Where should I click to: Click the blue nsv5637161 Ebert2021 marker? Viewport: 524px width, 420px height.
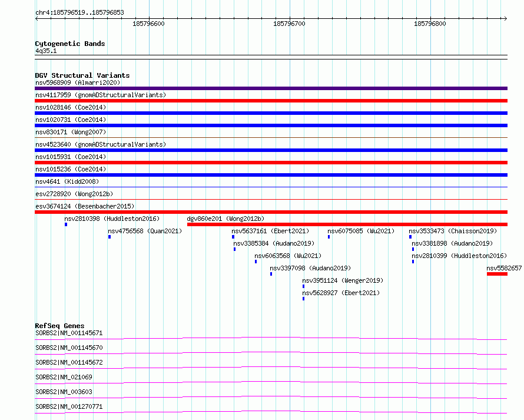(233, 237)
